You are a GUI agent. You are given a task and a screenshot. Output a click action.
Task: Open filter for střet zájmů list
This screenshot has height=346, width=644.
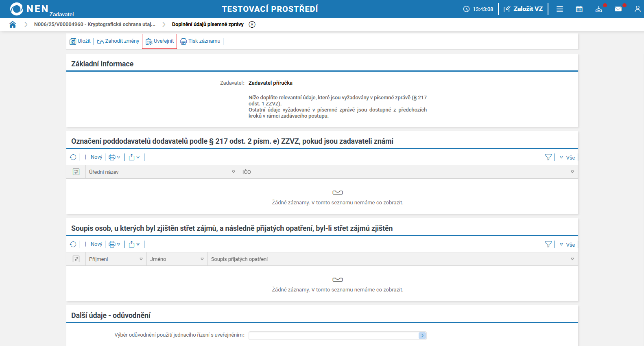[x=548, y=244]
